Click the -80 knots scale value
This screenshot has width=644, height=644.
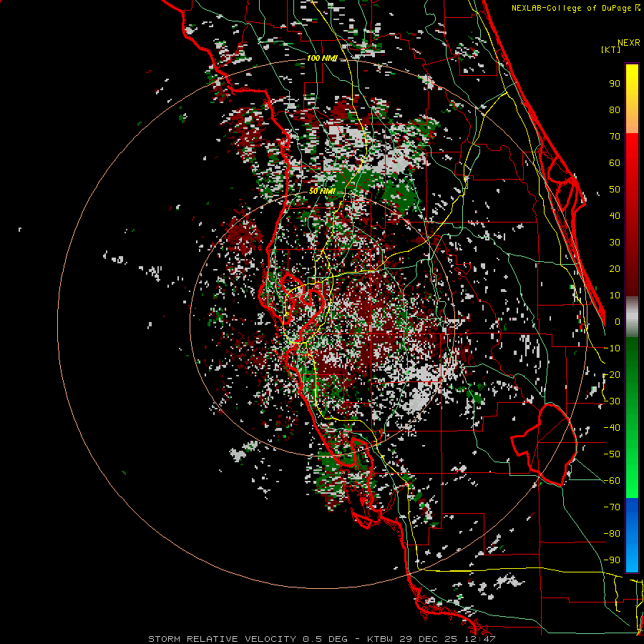tap(612, 534)
